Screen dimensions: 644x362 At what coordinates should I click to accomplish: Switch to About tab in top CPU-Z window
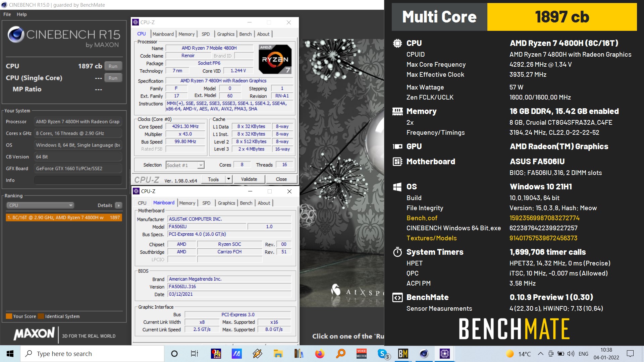(x=263, y=34)
